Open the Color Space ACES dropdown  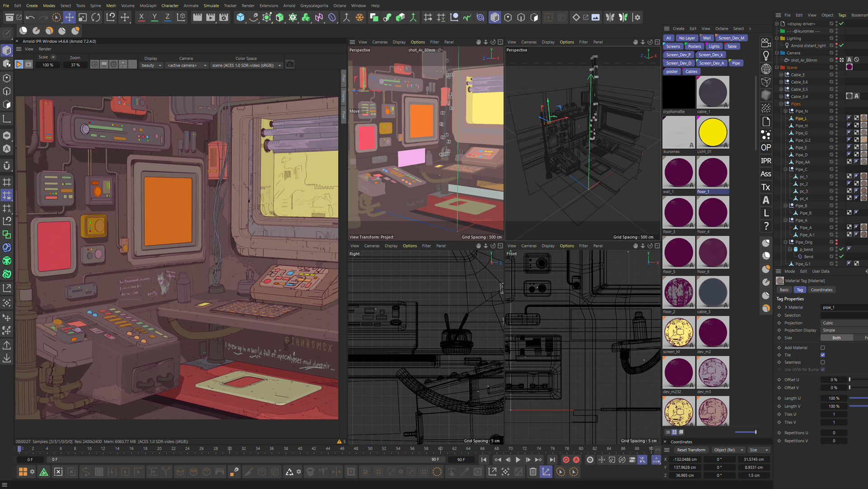[246, 65]
